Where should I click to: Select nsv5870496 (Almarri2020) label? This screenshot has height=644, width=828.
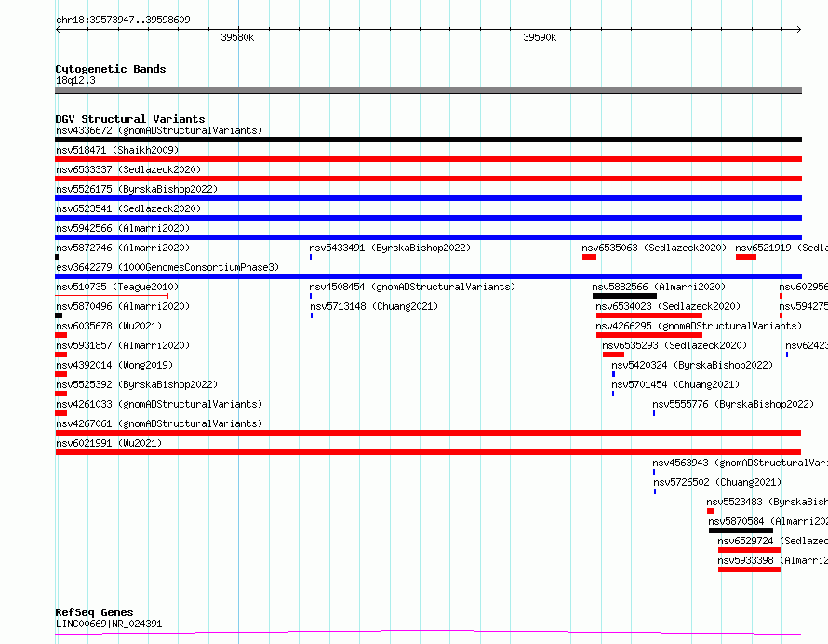click(123, 306)
